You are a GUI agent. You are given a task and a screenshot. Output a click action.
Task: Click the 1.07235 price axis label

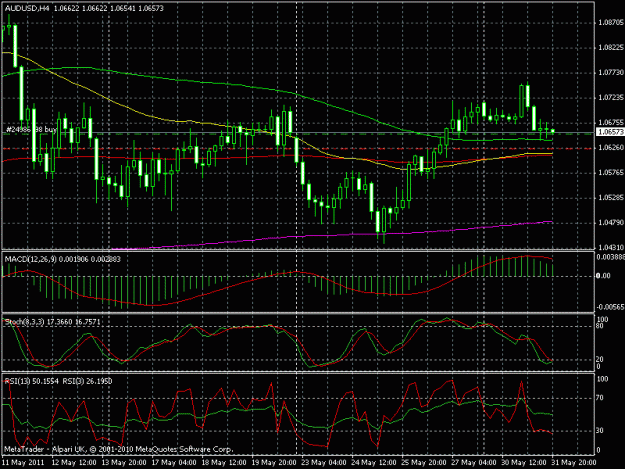tap(611, 98)
